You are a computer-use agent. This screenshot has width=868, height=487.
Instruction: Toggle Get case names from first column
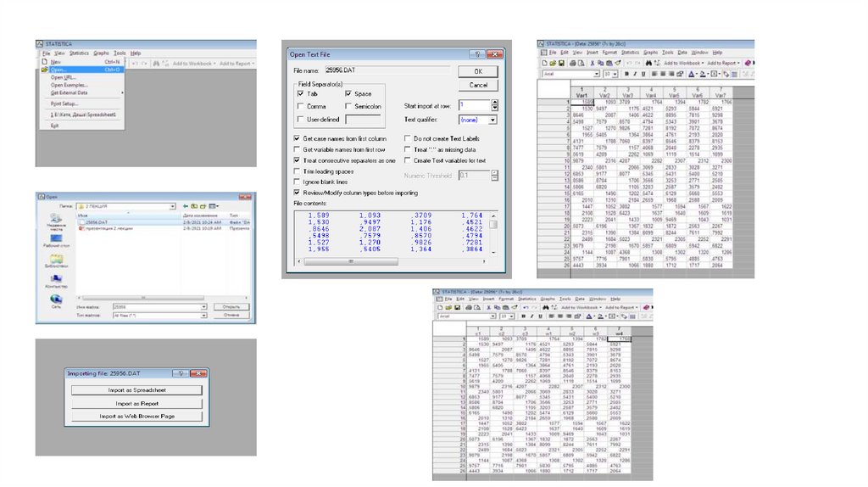(x=297, y=138)
